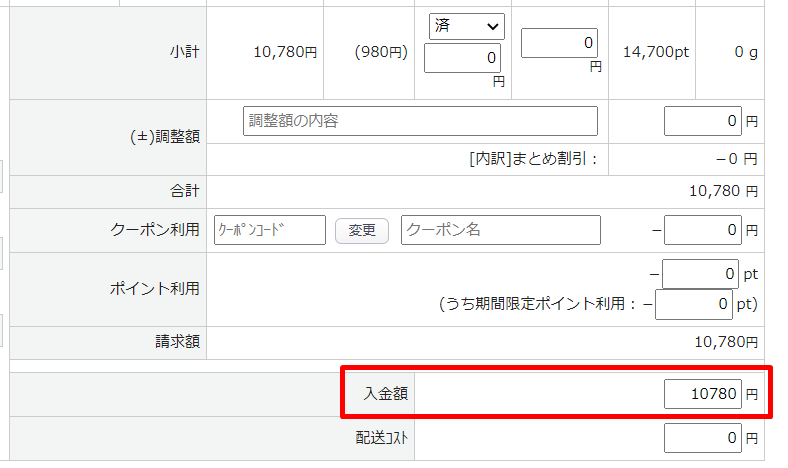Image resolution: width=788 pixels, height=468 pixels.
Task: Select the 期間限定ポイント利用 input field
Action: point(693,303)
